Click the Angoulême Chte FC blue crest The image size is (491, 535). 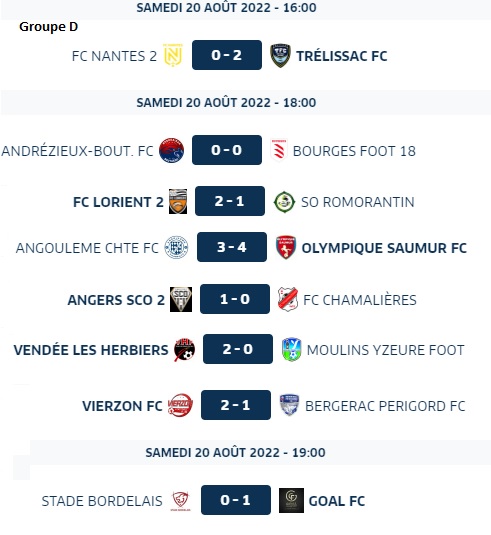(176, 247)
